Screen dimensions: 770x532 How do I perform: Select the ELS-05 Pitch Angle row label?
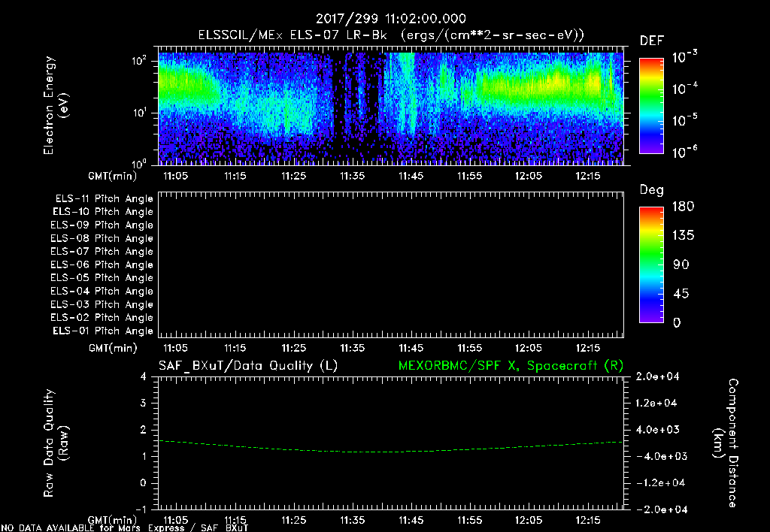102,278
